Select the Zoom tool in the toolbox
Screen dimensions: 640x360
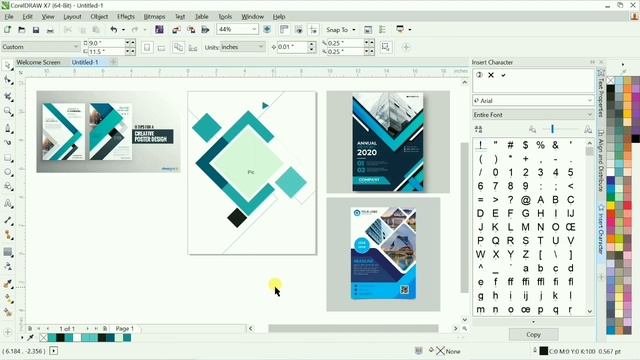coord(8,111)
